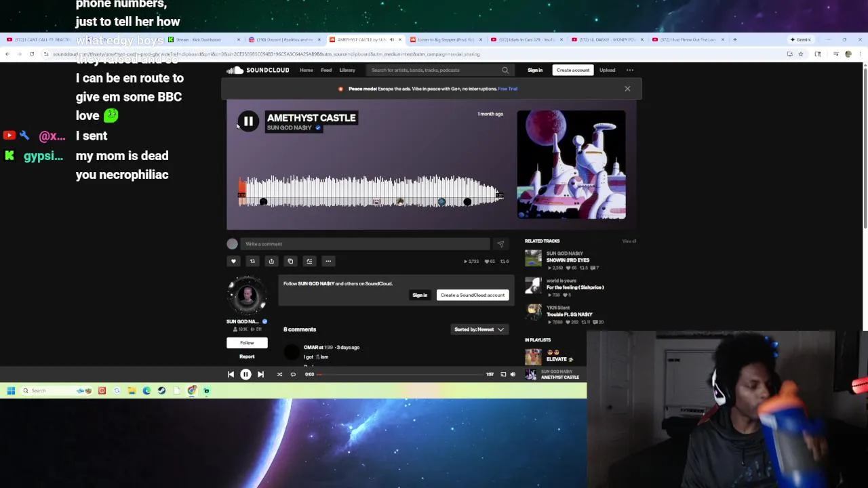Open the Windows Start menu

(11, 390)
